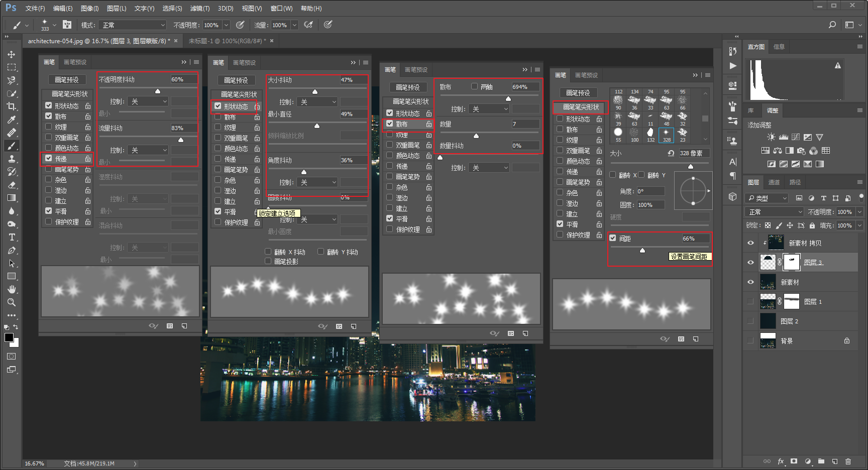Expand the 流量 flow slider arrow
Viewport: 868px width, 470px height.
click(x=294, y=25)
